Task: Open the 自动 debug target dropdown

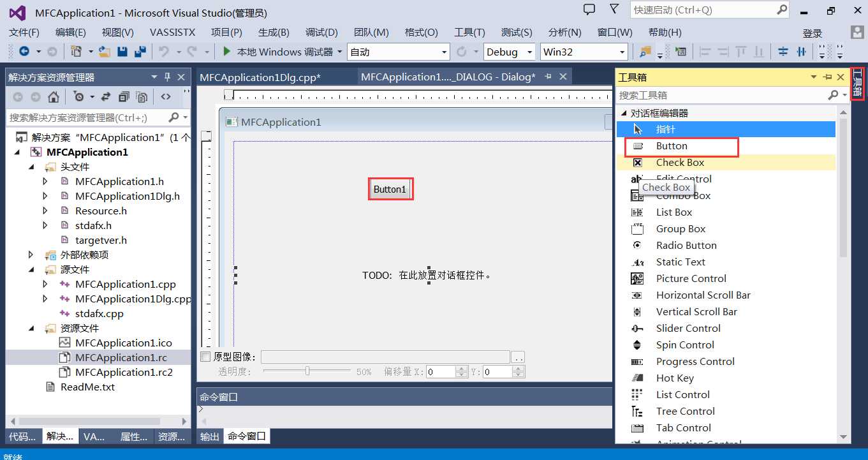Action: coord(445,52)
